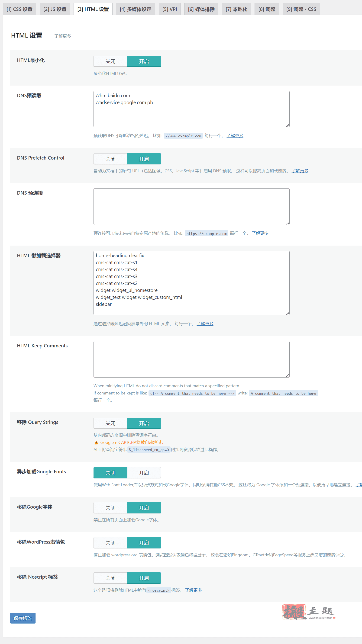Click the https://example.com code sample
This screenshot has height=644, width=362.
pos(206,234)
